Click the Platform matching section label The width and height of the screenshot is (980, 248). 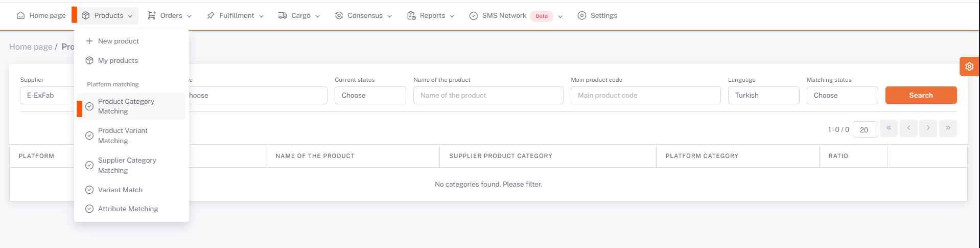[x=113, y=84]
